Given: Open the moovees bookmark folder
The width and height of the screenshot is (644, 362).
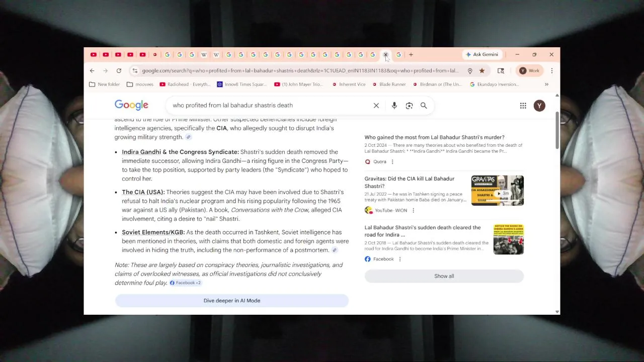Looking at the screenshot, I should coord(140,84).
